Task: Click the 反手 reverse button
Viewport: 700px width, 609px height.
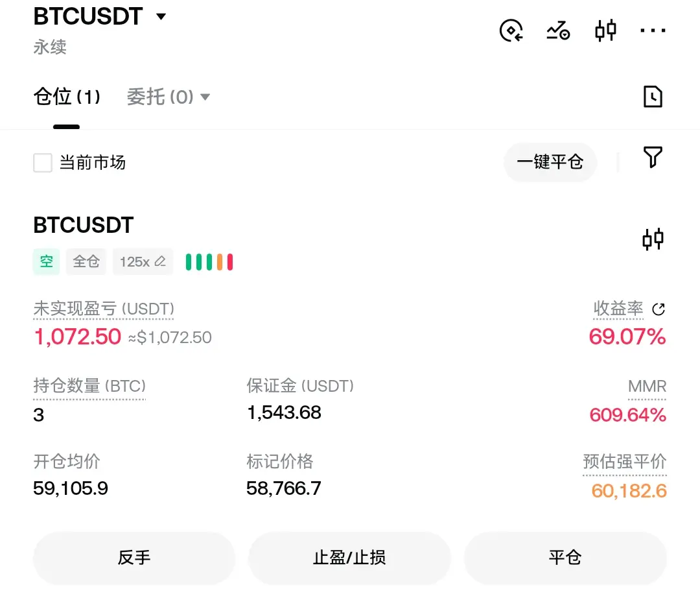Action: 134,558
